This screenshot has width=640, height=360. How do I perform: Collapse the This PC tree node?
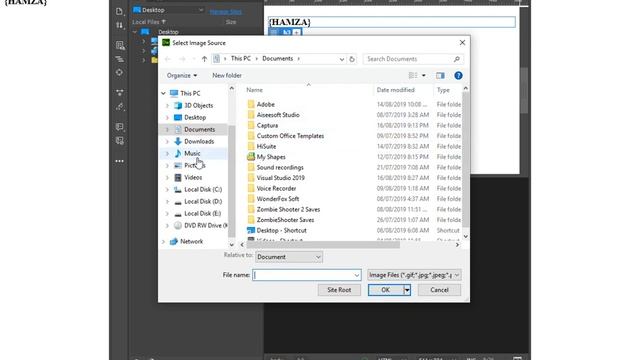click(163, 93)
